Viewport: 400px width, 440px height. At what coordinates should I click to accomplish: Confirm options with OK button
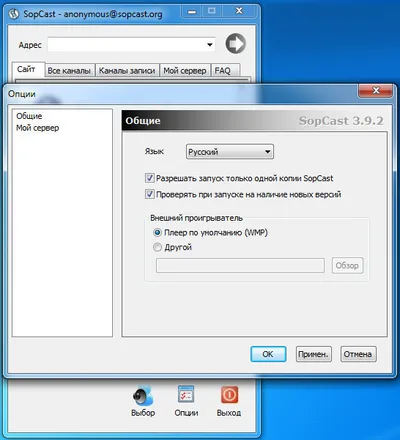[x=268, y=354]
